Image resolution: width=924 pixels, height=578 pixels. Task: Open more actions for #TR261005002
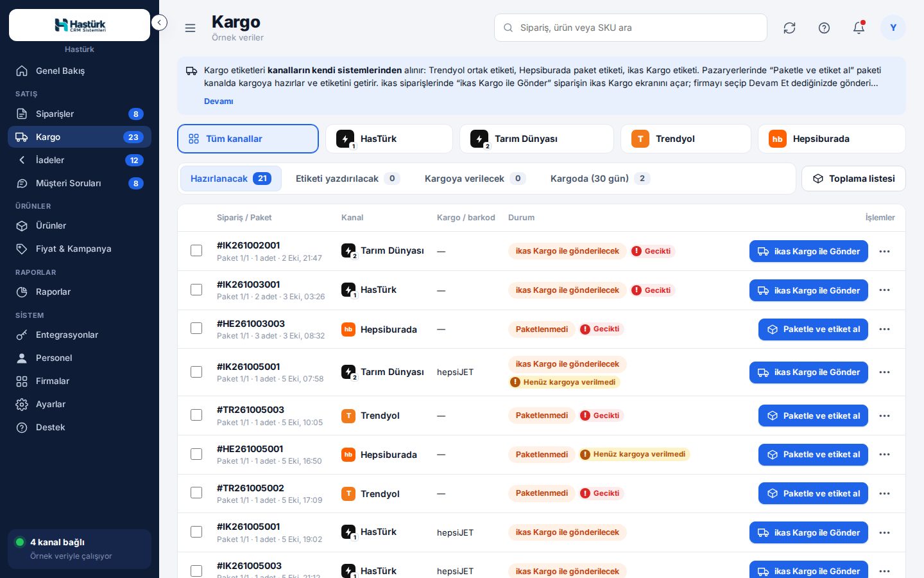(x=884, y=493)
